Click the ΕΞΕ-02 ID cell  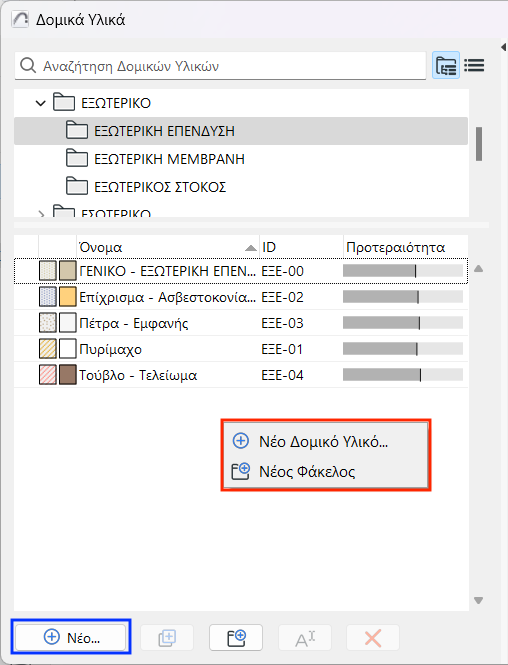pyautogui.click(x=282, y=297)
